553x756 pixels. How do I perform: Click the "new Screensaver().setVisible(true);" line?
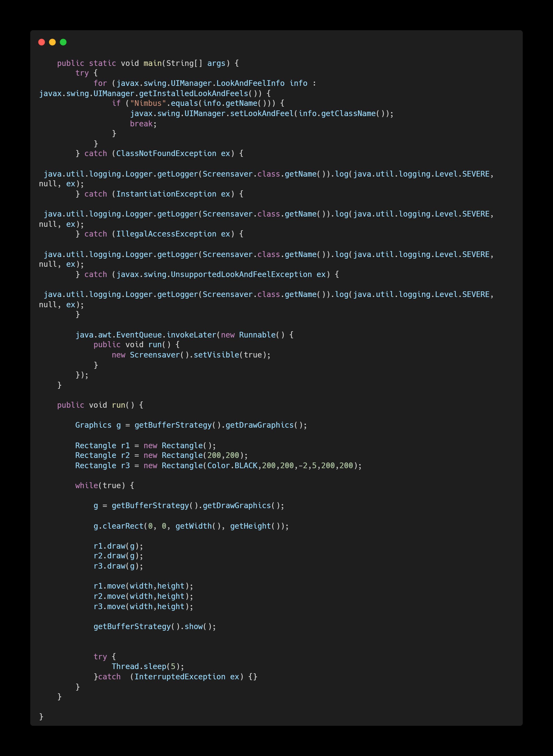point(191,355)
